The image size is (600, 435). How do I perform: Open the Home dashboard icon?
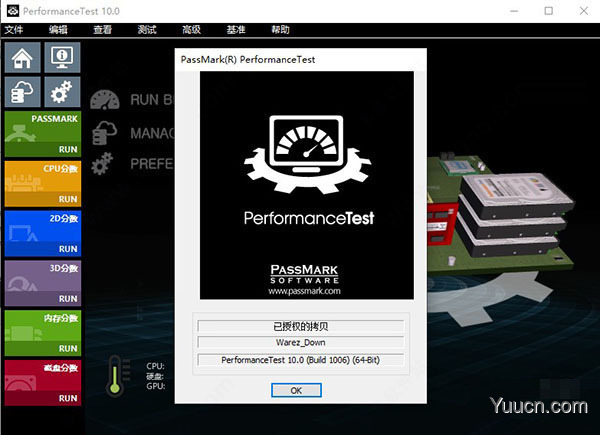coord(23,57)
